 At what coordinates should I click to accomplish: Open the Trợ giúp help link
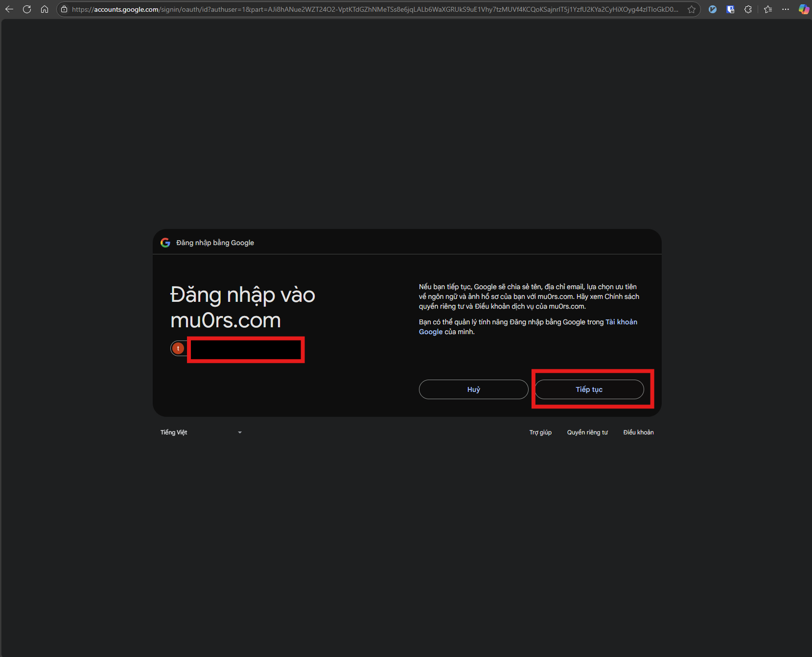point(540,432)
